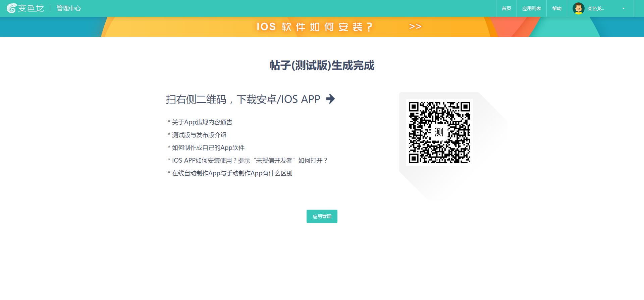Screen dimensions: 644x300
Task: Click the right arrow icon beside IOS APP
Action: coord(330,99)
